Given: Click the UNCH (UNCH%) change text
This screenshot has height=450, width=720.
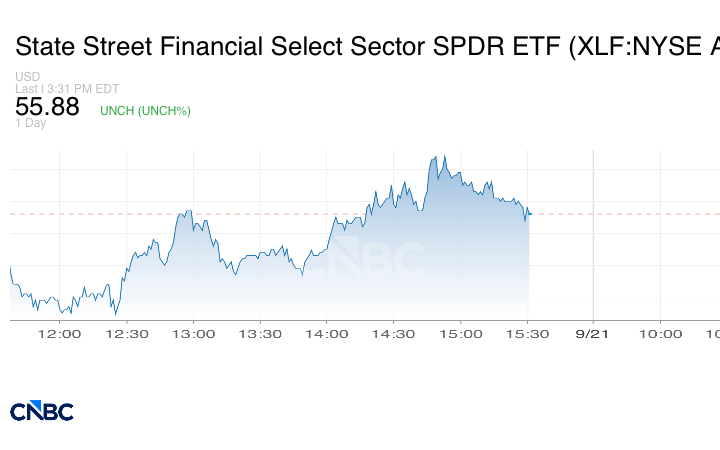Looking at the screenshot, I should (x=145, y=111).
